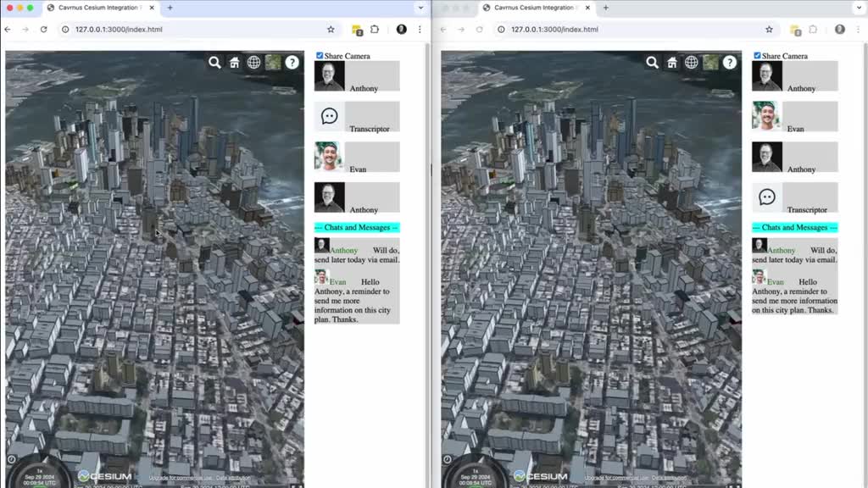Select the Cavrnus Cesium Integration tab in right window
Screen dimensions: 868x488
[536, 8]
